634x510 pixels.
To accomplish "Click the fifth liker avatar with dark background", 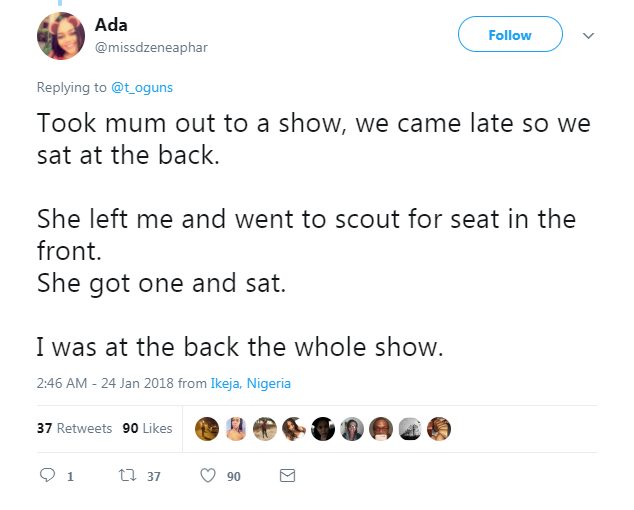I will pyautogui.click(x=322, y=429).
